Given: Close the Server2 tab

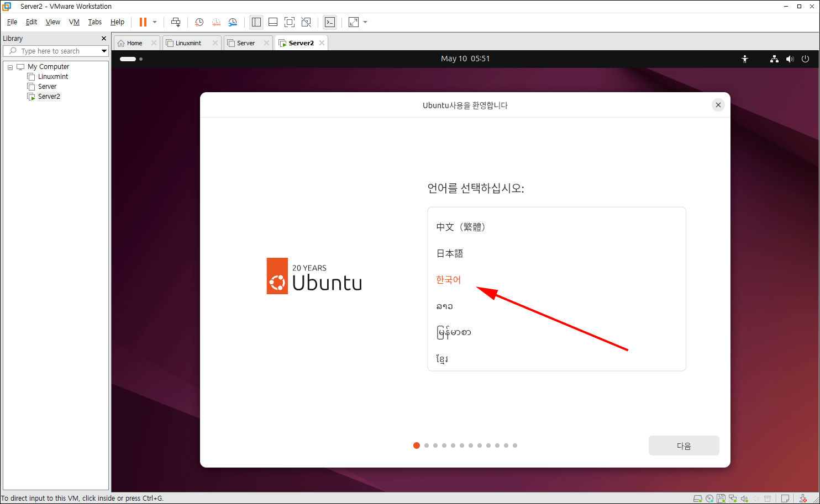Looking at the screenshot, I should click(322, 43).
